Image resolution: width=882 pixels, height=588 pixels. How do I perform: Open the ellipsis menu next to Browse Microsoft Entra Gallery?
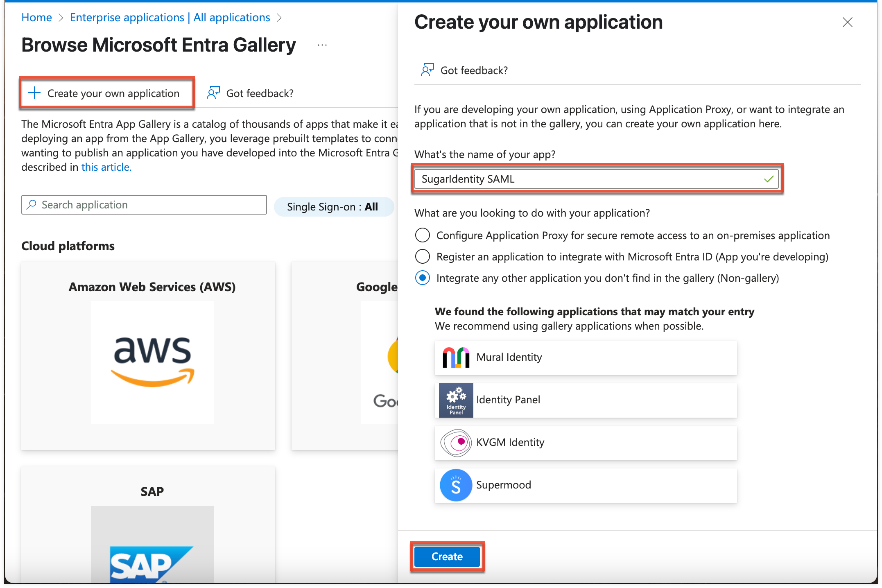pyautogui.click(x=322, y=45)
